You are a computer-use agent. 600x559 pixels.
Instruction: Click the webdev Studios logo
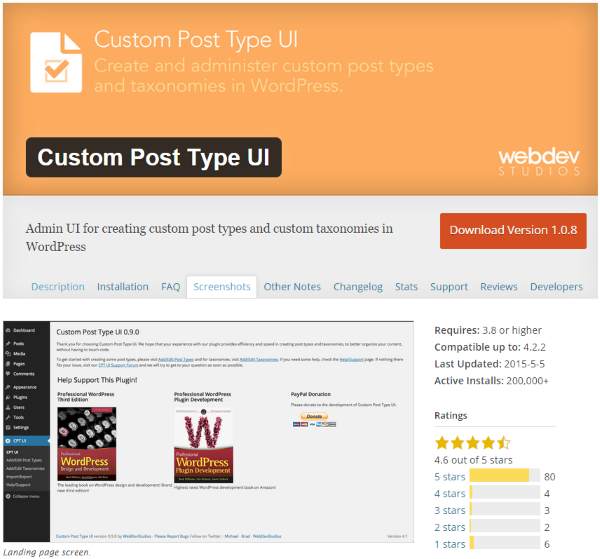point(539,161)
